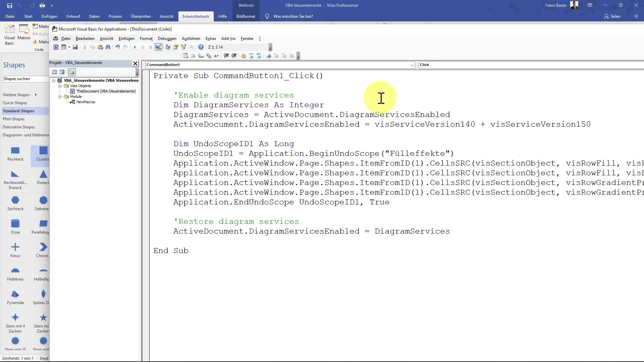Select the Sechseck shape thumbnail

coord(15,204)
